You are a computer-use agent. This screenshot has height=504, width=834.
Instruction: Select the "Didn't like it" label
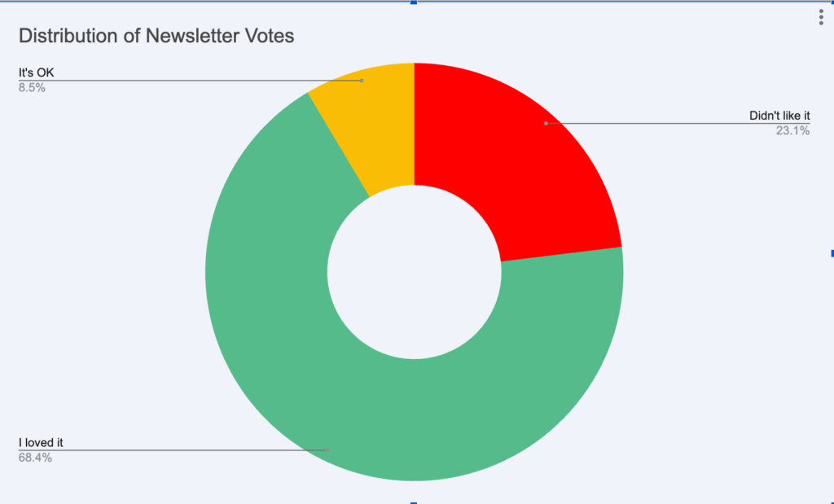(779, 116)
